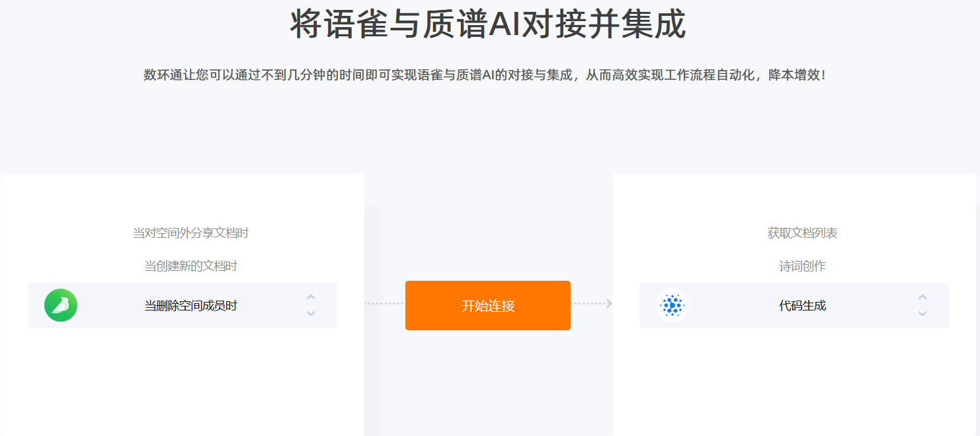The width and height of the screenshot is (980, 436).
Task: Click the dotted connector line left of 开始连接
Action: point(384,304)
